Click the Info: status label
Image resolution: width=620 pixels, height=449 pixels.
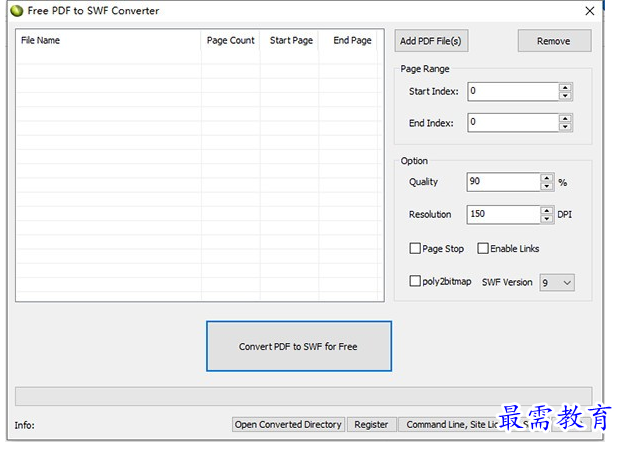pyautogui.click(x=25, y=426)
